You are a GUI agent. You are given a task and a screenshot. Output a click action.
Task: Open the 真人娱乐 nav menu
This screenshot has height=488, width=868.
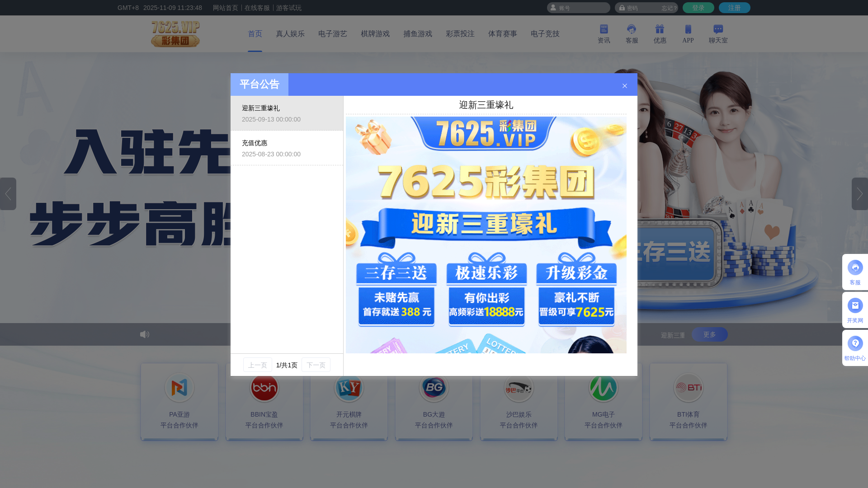(x=290, y=34)
